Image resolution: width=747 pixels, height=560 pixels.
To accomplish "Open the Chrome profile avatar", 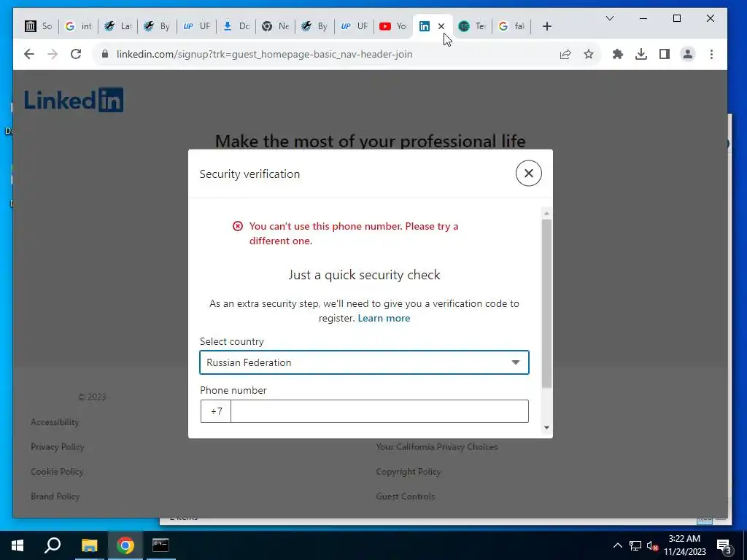I will tap(688, 54).
